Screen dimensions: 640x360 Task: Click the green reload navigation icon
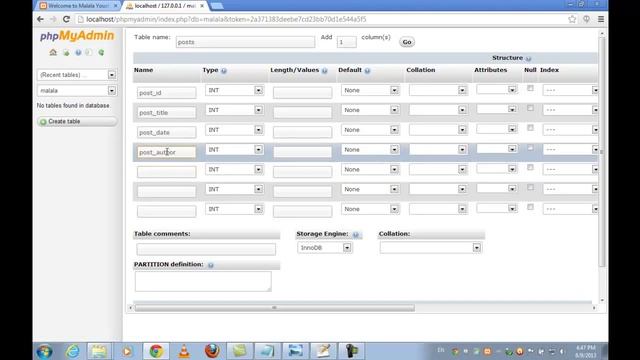(x=101, y=53)
